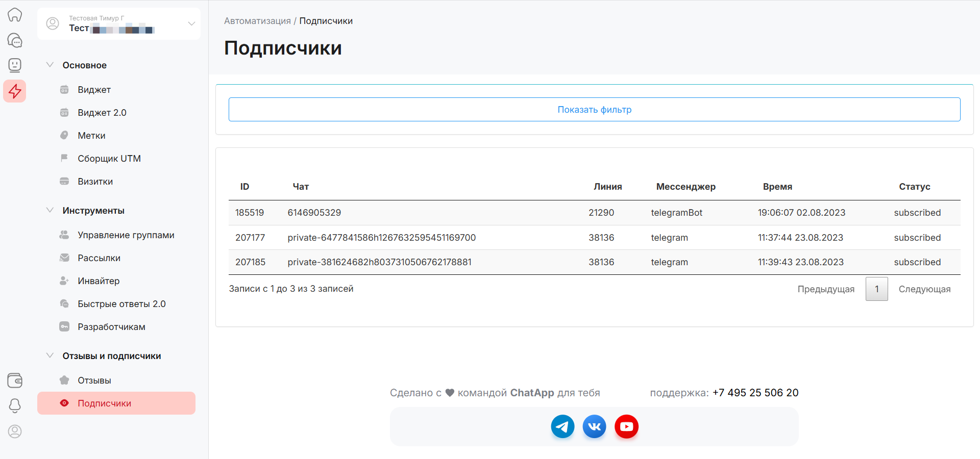
Task: Go to Следующая page
Action: click(x=924, y=289)
